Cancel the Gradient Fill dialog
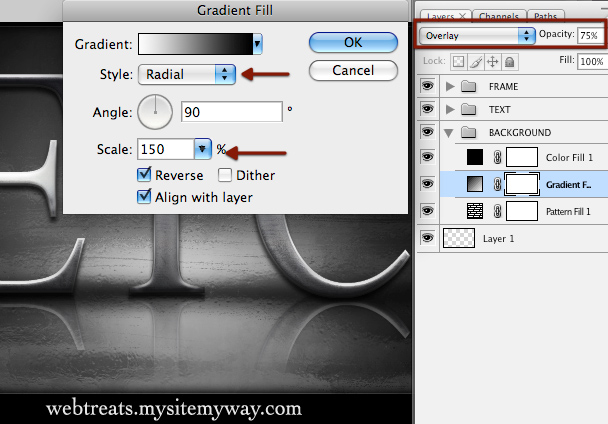Image resolution: width=608 pixels, height=424 pixels. [x=353, y=71]
